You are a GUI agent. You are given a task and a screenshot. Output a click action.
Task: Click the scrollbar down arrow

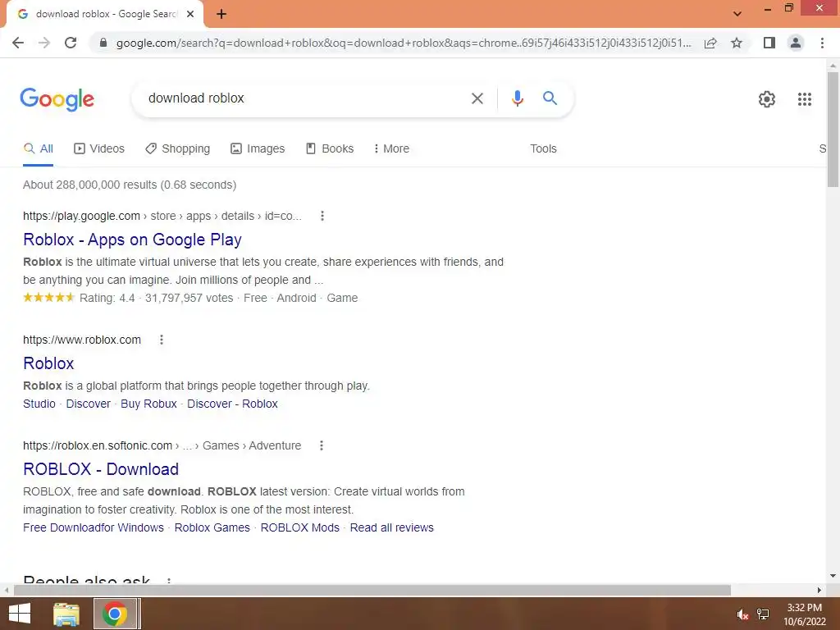point(833,576)
